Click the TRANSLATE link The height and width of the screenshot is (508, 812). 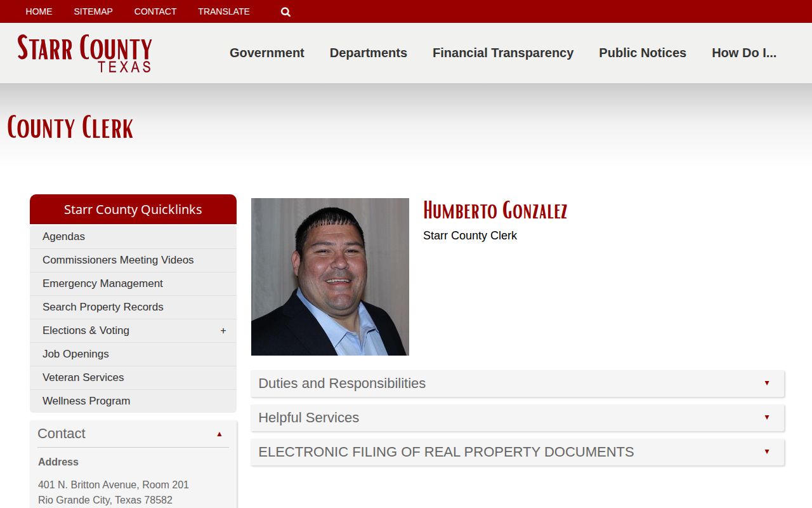(224, 11)
